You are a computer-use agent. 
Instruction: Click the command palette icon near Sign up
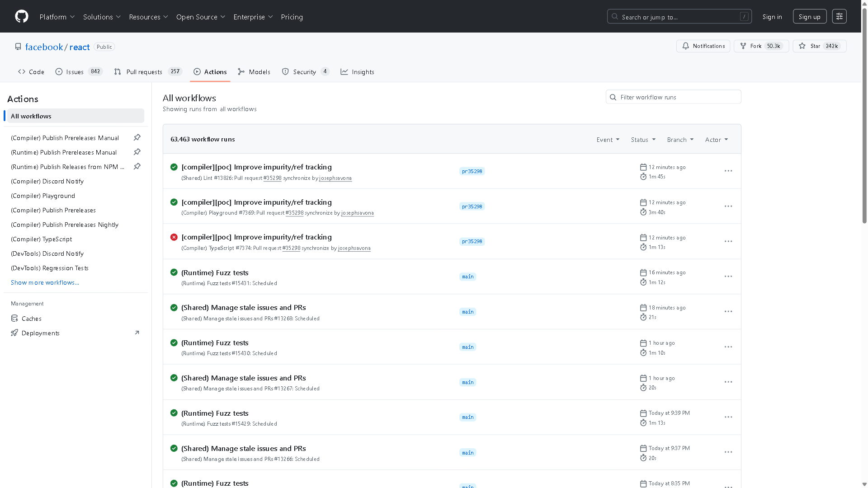(840, 16)
